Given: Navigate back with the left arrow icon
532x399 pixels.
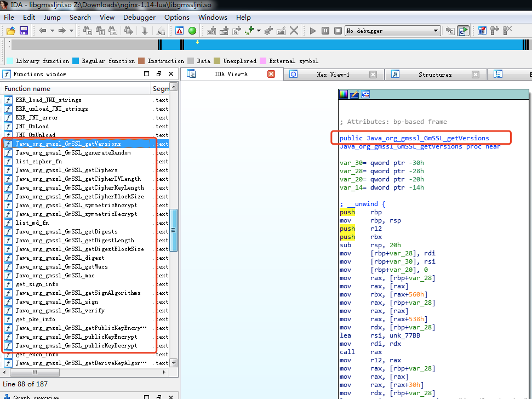Looking at the screenshot, I should point(44,31).
